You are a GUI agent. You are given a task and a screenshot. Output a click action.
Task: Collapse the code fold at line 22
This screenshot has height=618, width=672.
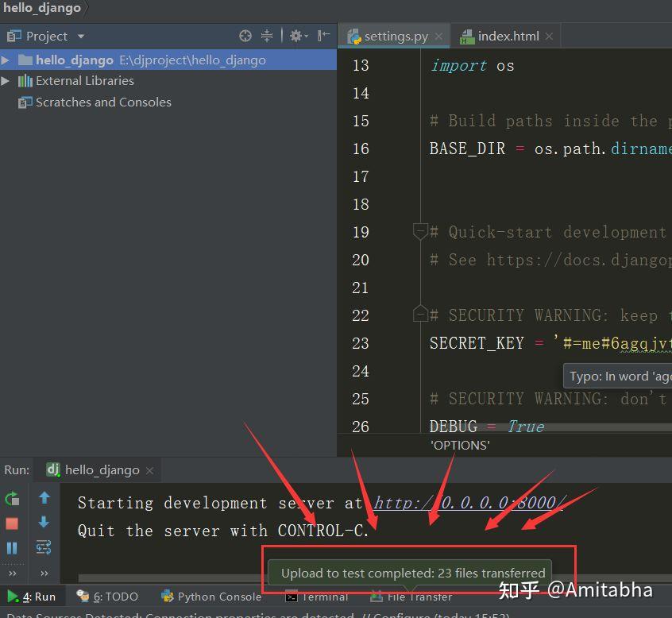pos(420,313)
